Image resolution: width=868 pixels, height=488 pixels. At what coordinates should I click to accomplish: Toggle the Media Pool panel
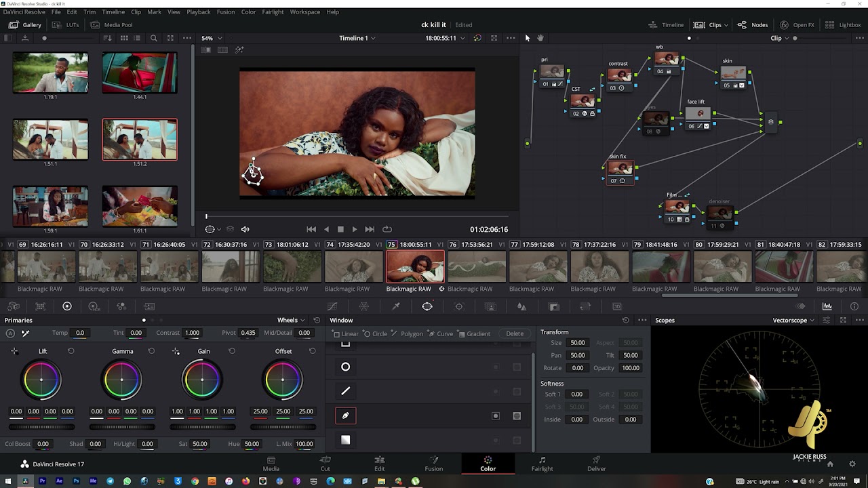(111, 25)
